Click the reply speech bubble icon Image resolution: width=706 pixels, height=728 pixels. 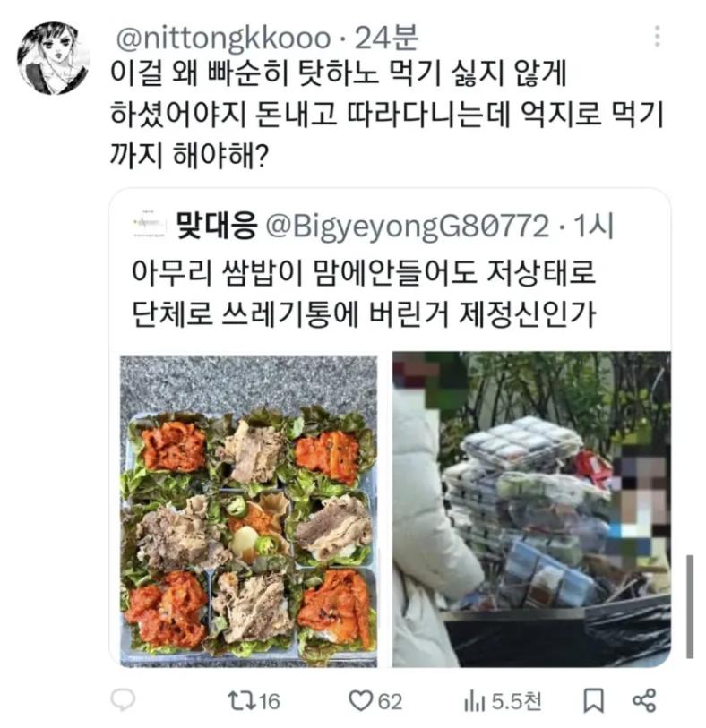(123, 699)
